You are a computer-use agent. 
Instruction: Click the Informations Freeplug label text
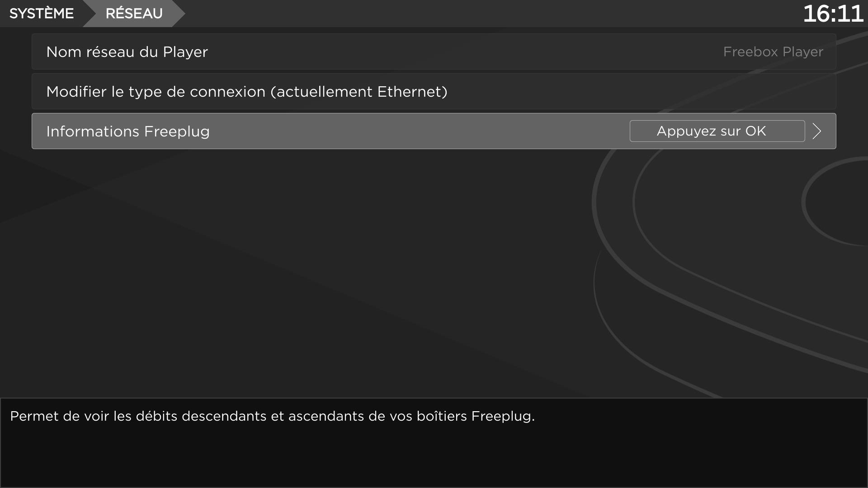[x=128, y=131]
